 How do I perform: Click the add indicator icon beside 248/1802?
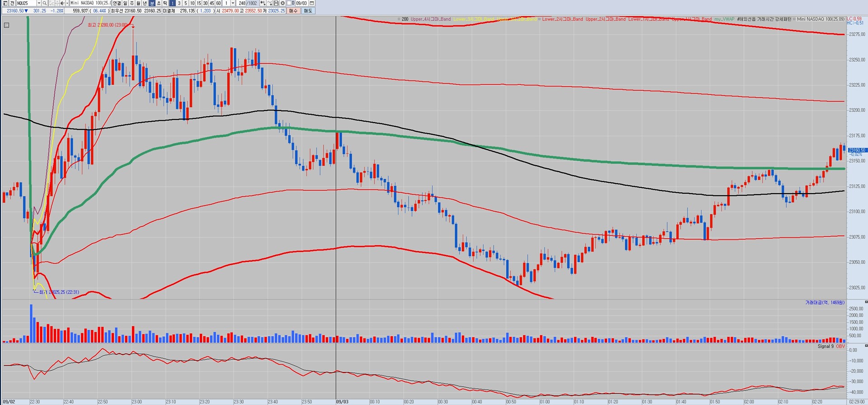pos(263,3)
